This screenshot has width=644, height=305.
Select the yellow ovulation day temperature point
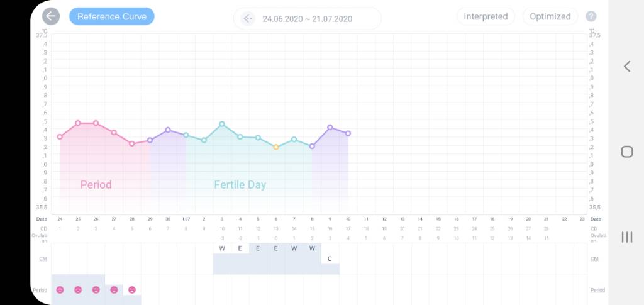click(x=276, y=147)
